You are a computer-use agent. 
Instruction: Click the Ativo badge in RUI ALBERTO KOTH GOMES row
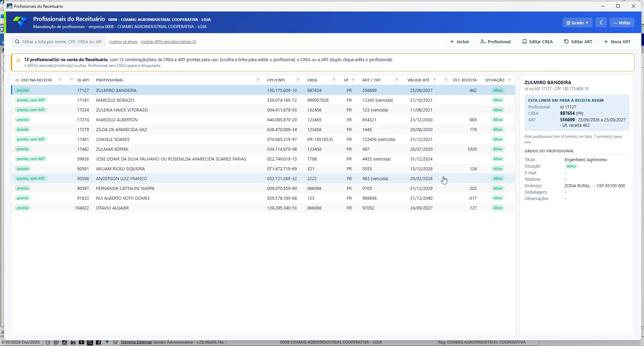coord(498,198)
